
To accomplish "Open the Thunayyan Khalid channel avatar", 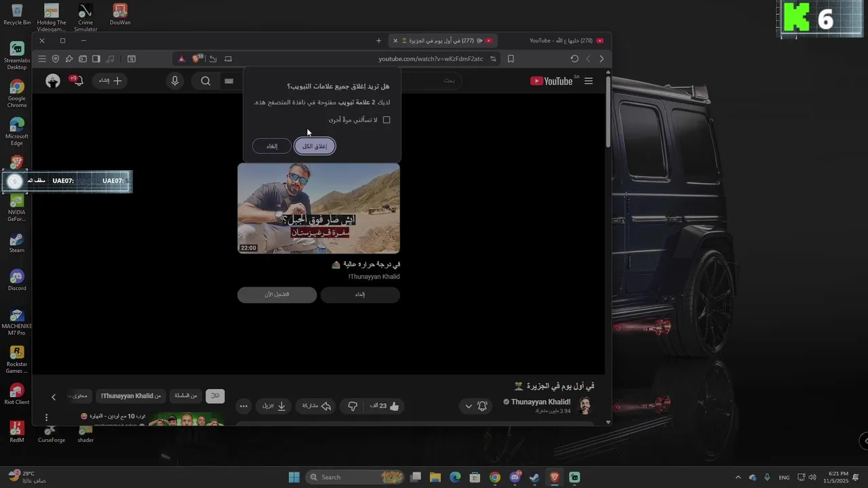I will pos(585,406).
